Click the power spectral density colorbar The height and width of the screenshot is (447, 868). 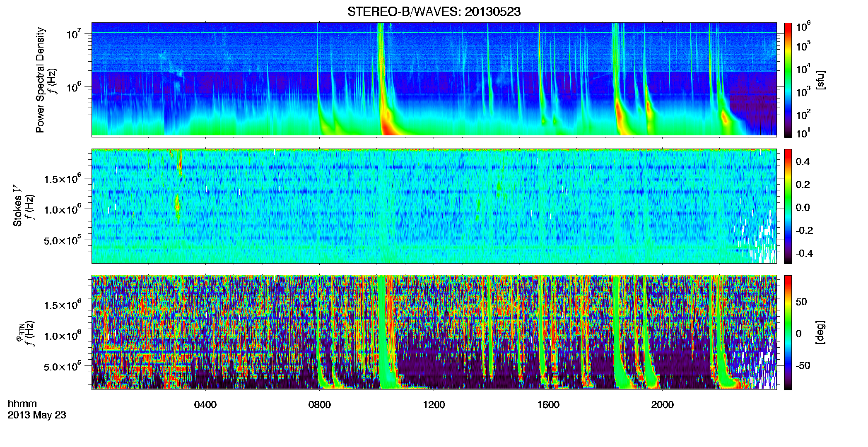tap(788, 80)
